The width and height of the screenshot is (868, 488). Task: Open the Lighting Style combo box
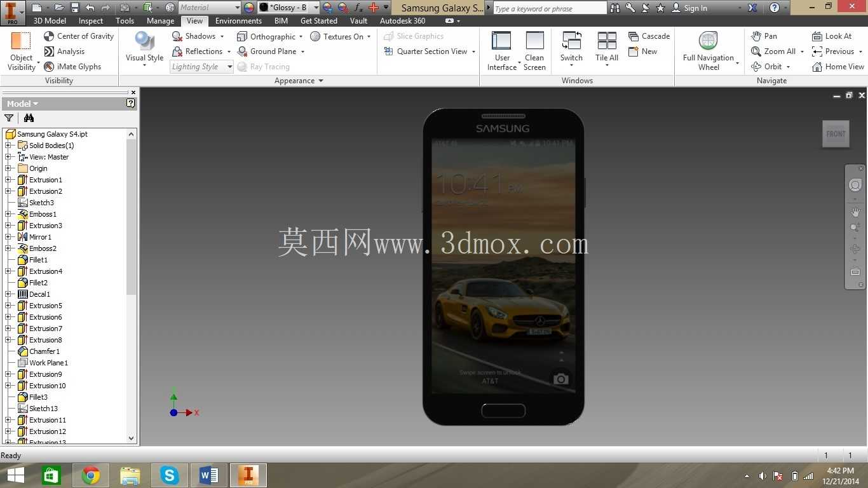pos(202,67)
